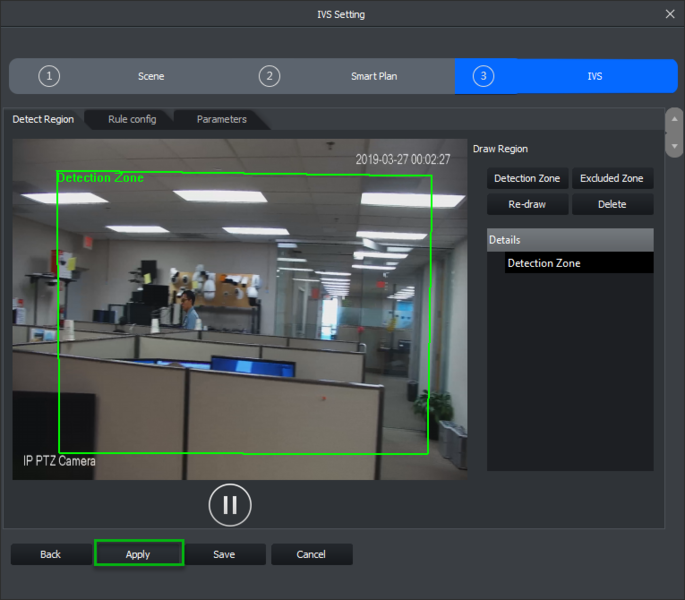Viewport: 685px width, 600px height.
Task: Apply the IVS settings
Action: point(138,554)
